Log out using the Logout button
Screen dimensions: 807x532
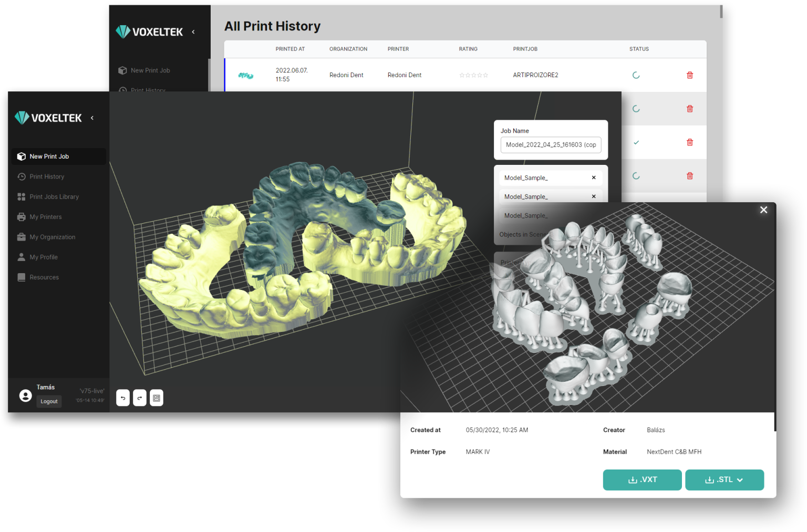click(49, 402)
